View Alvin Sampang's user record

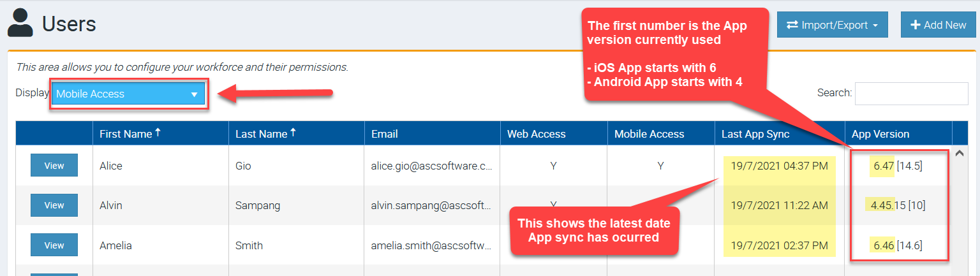(54, 205)
